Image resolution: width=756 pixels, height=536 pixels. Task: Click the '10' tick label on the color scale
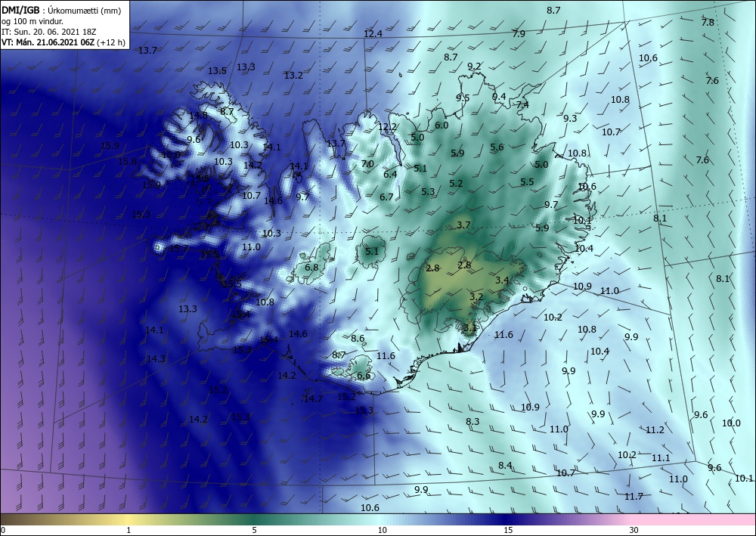[382, 531]
